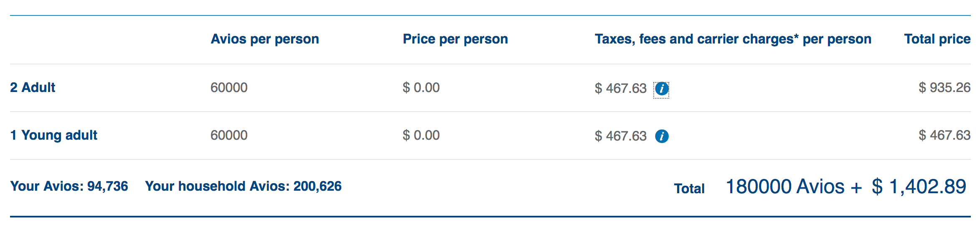
Task: Click the bold 'Total' label in the summary row
Action: pos(689,189)
